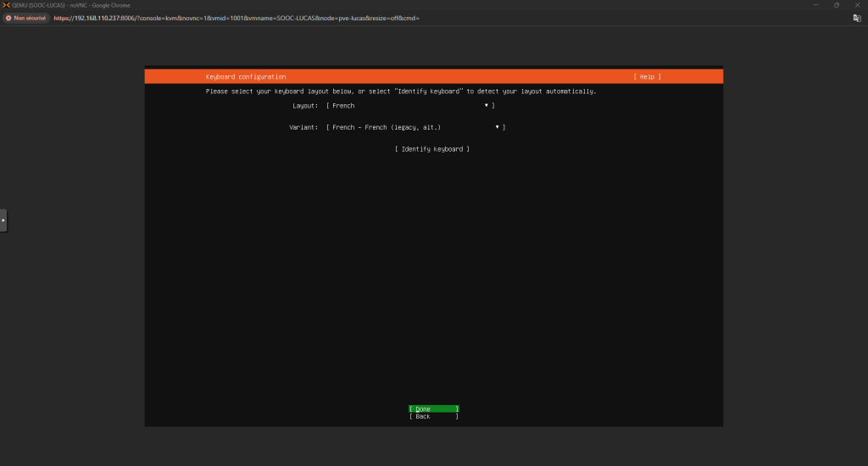Click the Layout label text
The height and width of the screenshot is (466, 868).
point(304,106)
